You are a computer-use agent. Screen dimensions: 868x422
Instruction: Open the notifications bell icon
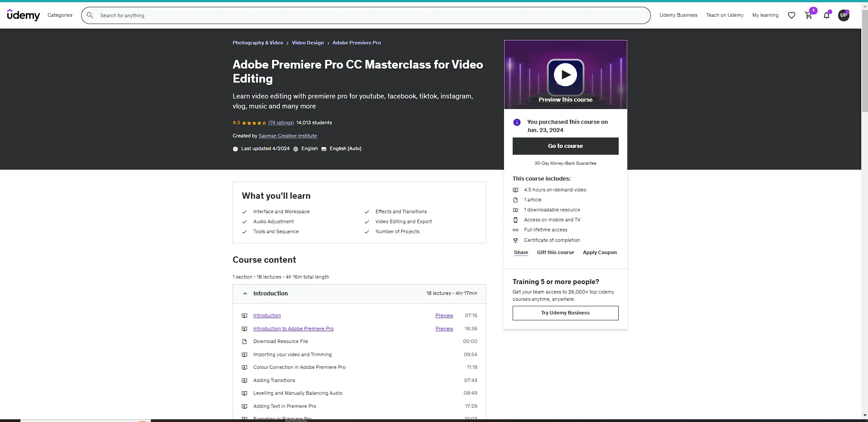pyautogui.click(x=826, y=15)
